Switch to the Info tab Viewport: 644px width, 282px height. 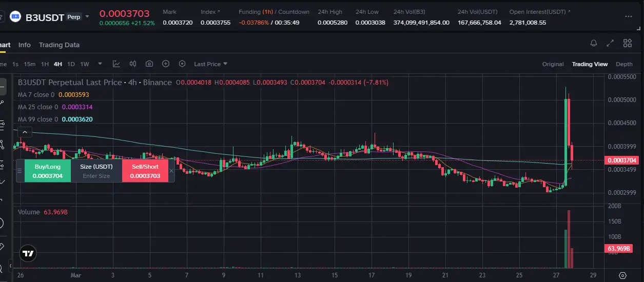click(x=25, y=45)
